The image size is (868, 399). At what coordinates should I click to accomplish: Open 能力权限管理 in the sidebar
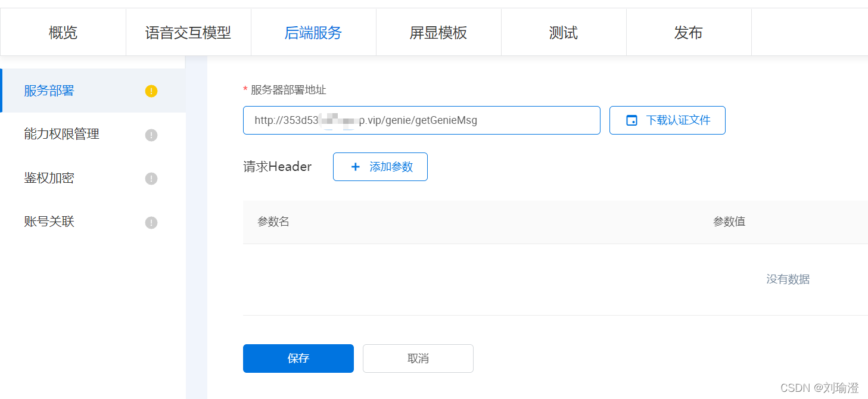[x=93, y=135]
